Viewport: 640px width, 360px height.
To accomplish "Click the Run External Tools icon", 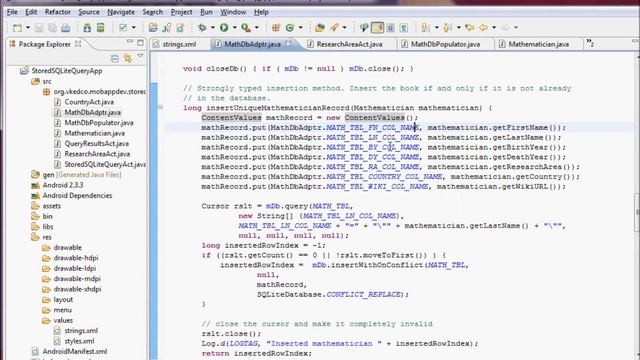I will (x=246, y=28).
